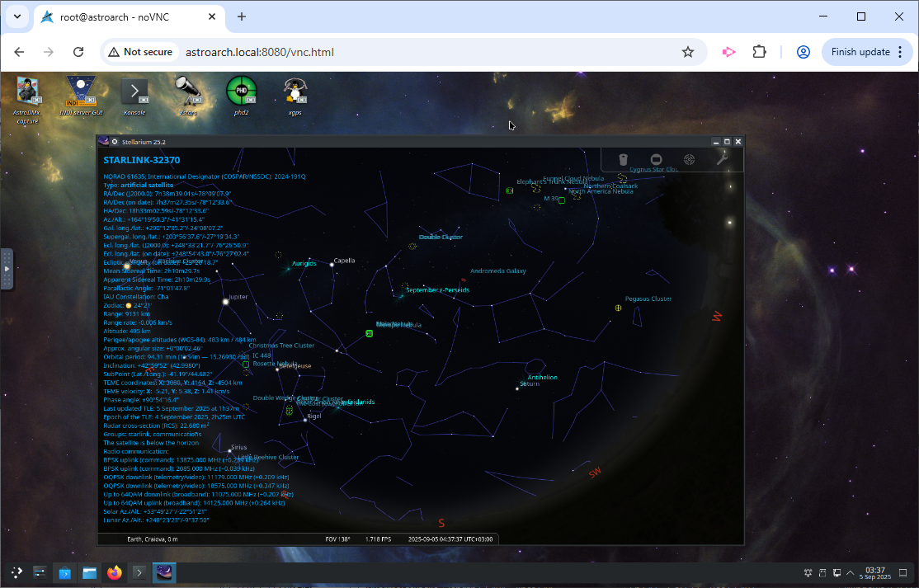Viewport: 919px width, 588px height.
Task: Open the browser tab search dropdown
Action: click(17, 17)
